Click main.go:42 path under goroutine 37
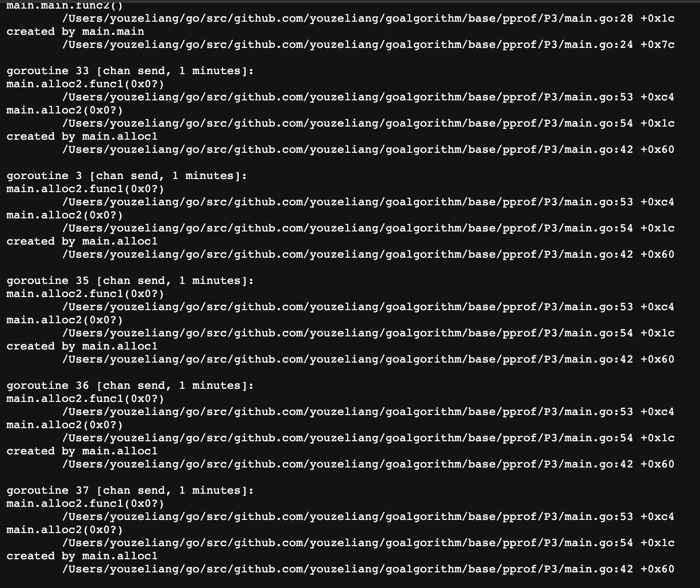 pyautogui.click(x=368, y=569)
